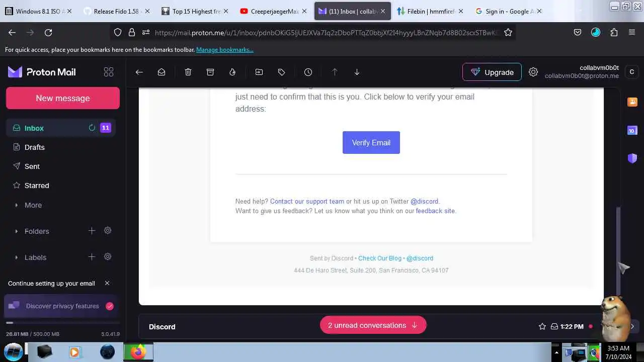This screenshot has height=362, width=644.
Task: Expand the right side panel chevron
Action: coord(632,326)
